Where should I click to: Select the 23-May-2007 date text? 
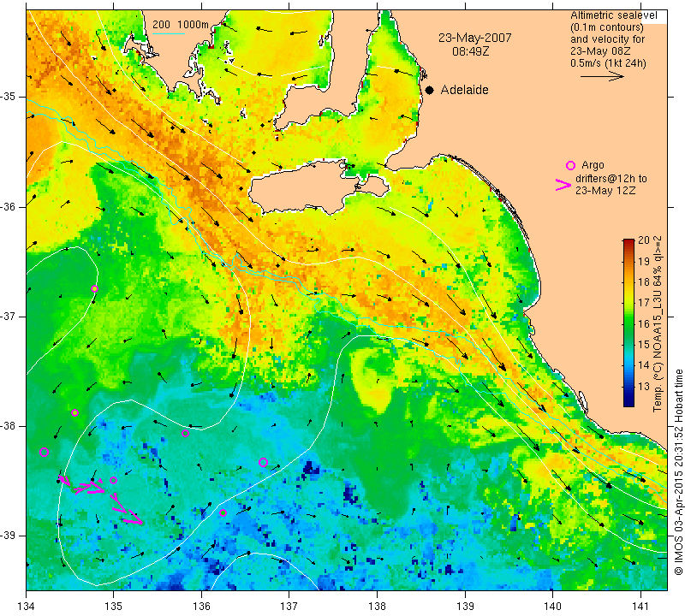pos(475,38)
